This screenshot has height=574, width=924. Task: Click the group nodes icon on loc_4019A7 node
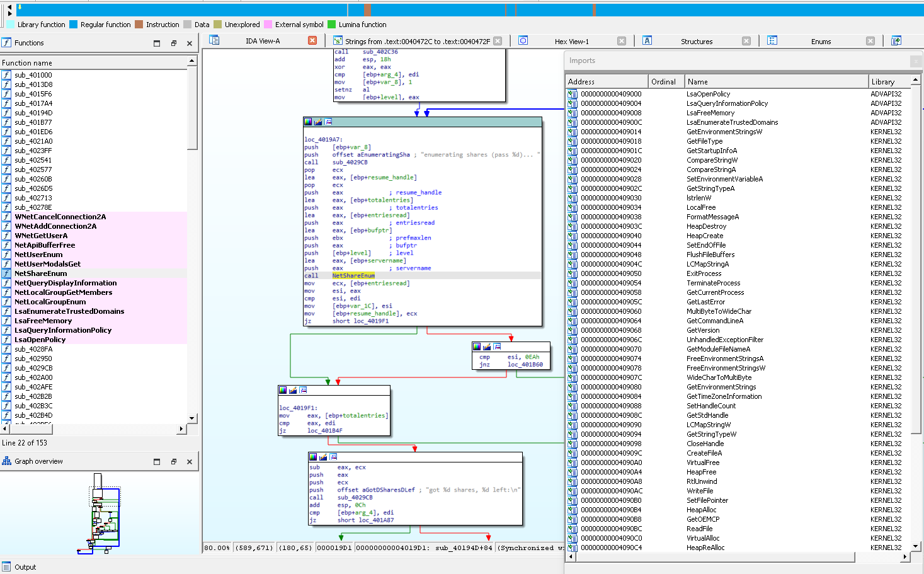(x=328, y=122)
